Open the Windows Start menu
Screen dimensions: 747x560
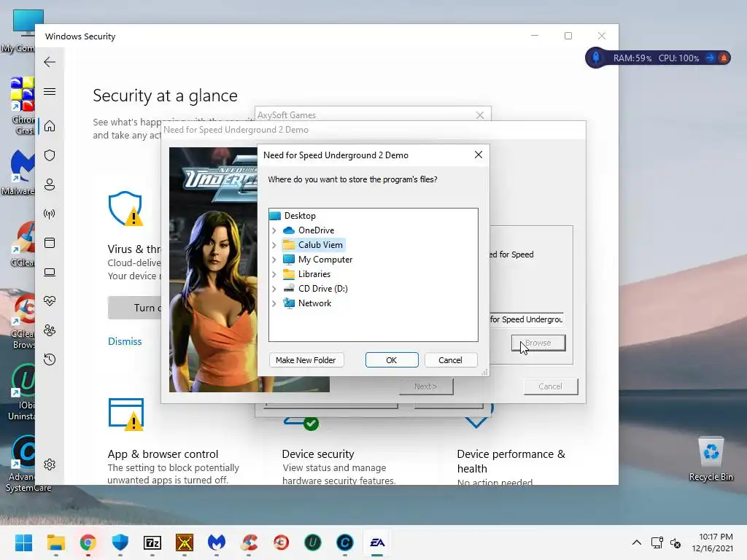(x=23, y=542)
